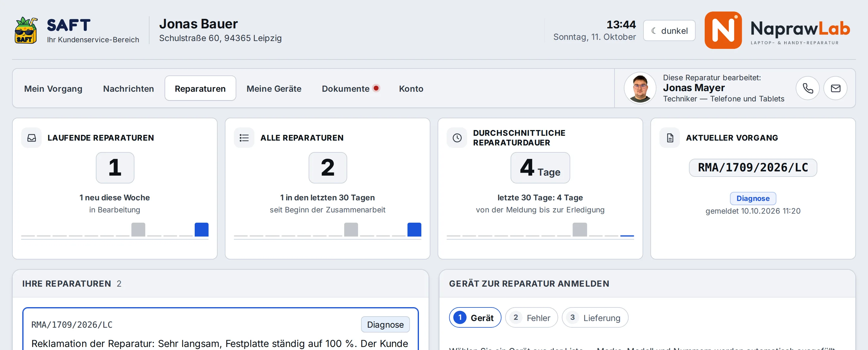Screen dimensions: 868x350
Task: Select the Reparaturen tab
Action: pos(200,89)
